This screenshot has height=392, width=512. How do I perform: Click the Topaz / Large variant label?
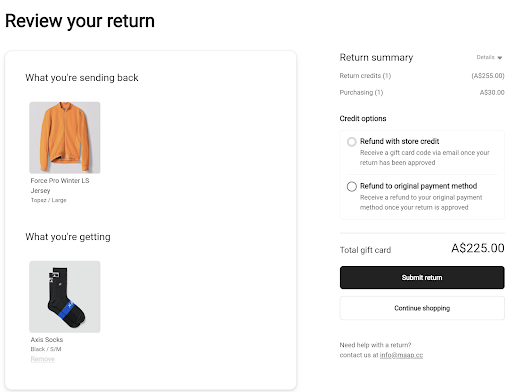pos(48,200)
